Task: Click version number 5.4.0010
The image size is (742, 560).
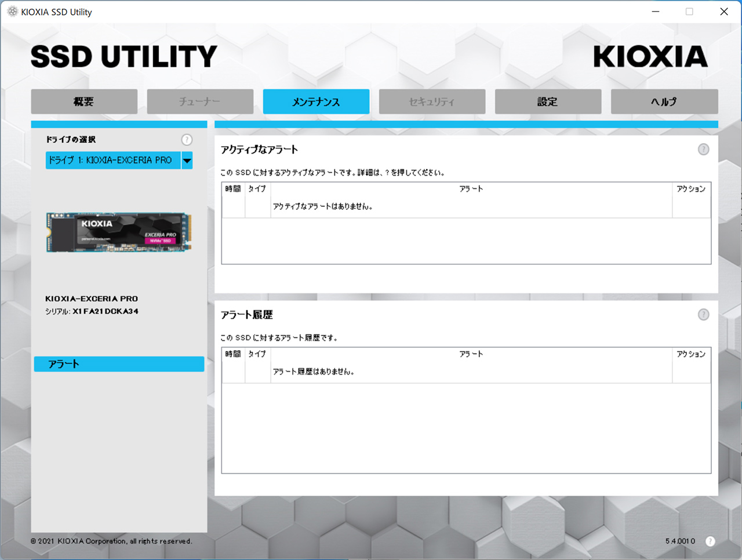Action: coord(680,541)
